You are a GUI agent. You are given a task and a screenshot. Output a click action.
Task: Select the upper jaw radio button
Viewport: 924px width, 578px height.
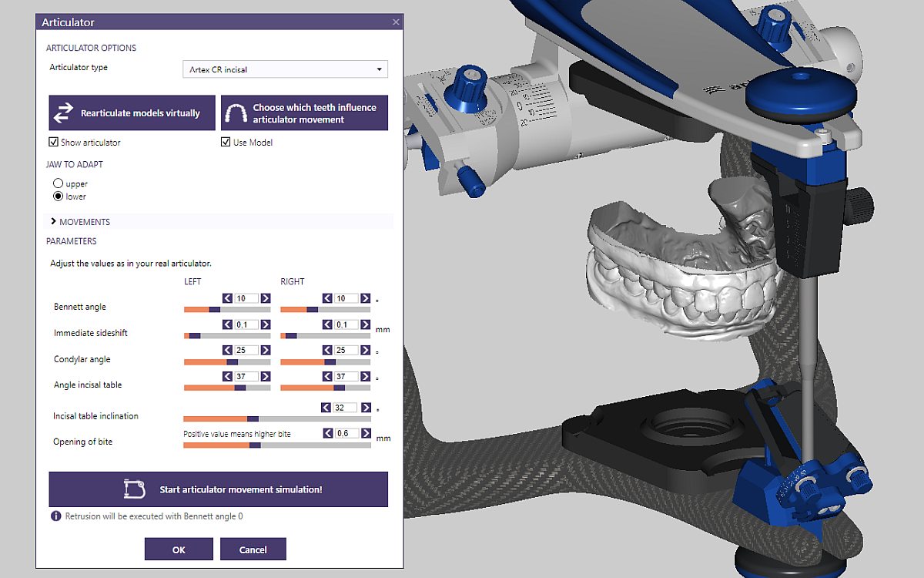[x=58, y=184]
